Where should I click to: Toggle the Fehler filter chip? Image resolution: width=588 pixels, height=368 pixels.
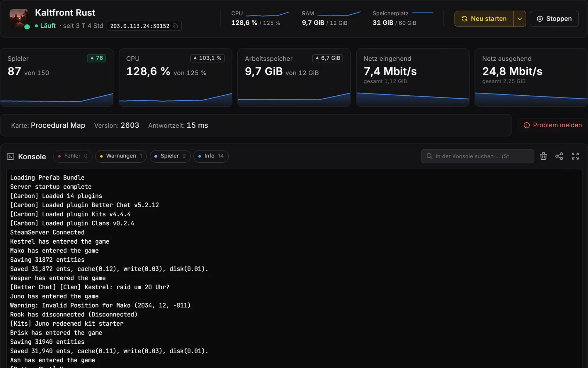click(73, 156)
